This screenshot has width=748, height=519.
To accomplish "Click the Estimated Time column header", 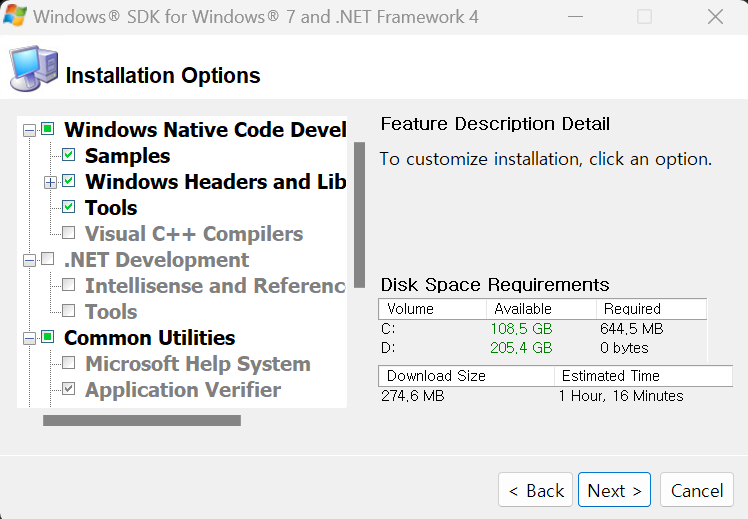I will click(643, 376).
